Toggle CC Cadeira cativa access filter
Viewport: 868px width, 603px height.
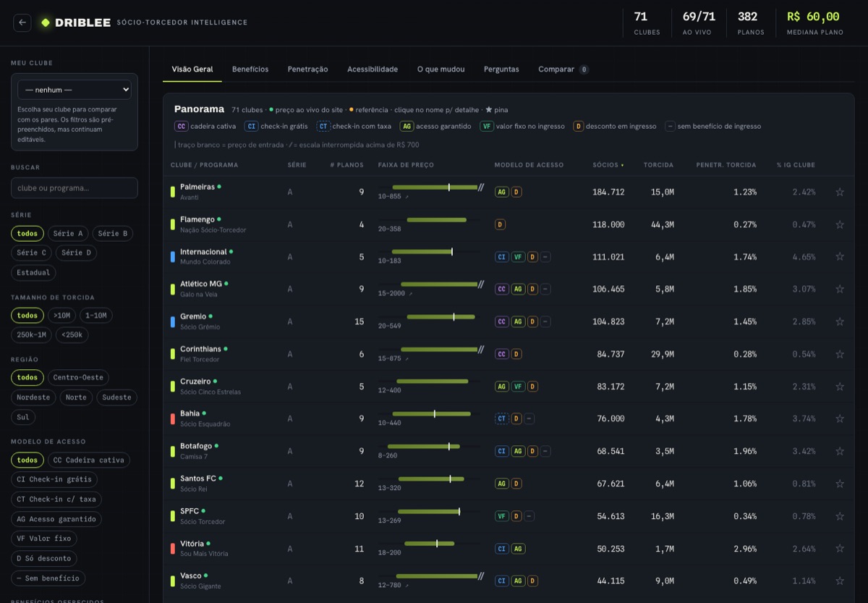click(x=89, y=460)
